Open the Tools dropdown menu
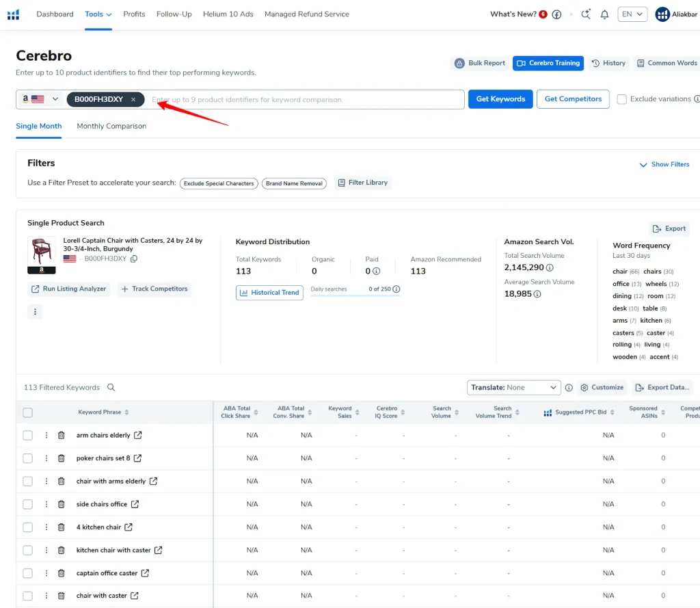 click(x=98, y=14)
